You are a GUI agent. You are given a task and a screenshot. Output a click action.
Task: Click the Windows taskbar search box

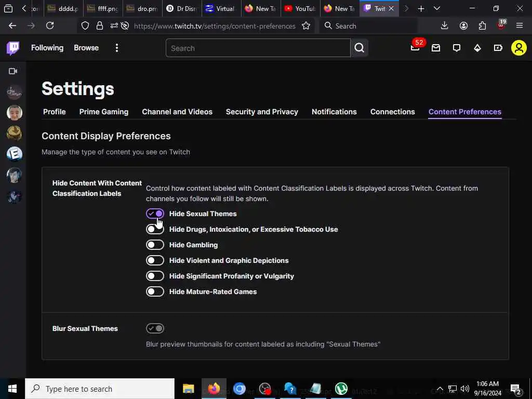pyautogui.click(x=100, y=389)
